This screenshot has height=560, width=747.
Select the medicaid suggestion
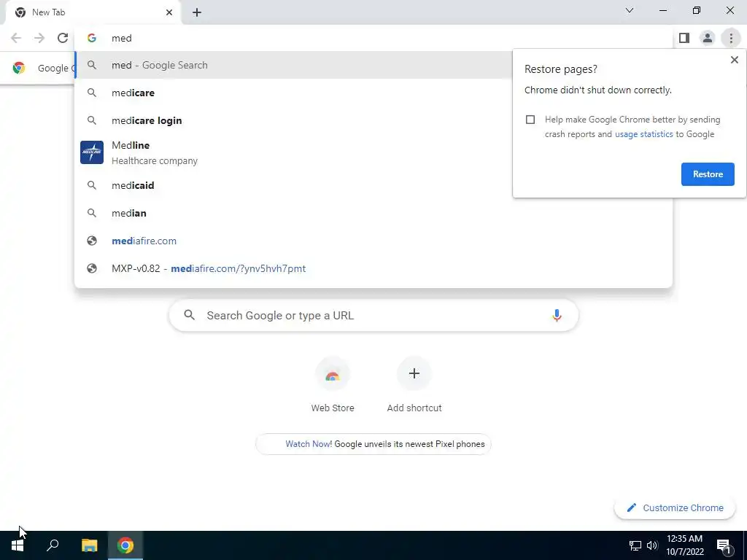point(293,185)
